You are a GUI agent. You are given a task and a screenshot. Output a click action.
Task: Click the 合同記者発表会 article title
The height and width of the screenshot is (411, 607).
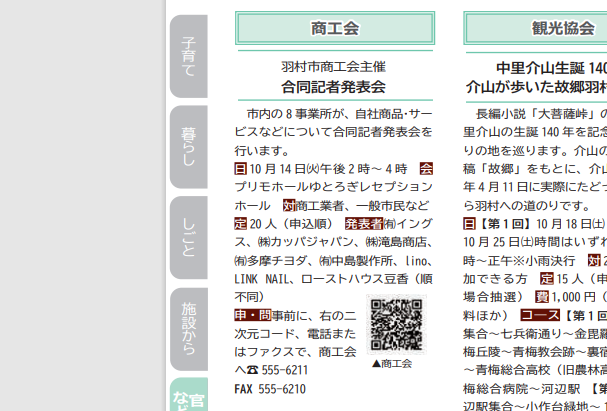pos(333,87)
